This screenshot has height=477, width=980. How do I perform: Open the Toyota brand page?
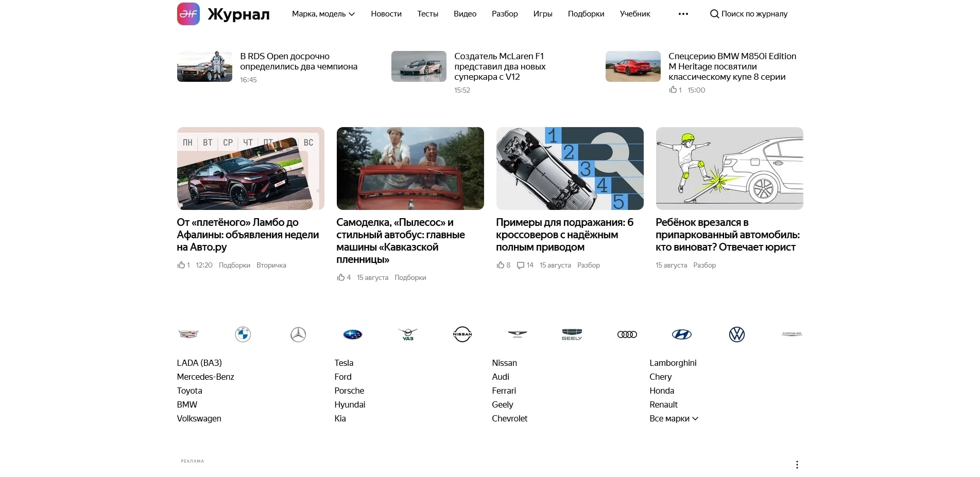(189, 391)
